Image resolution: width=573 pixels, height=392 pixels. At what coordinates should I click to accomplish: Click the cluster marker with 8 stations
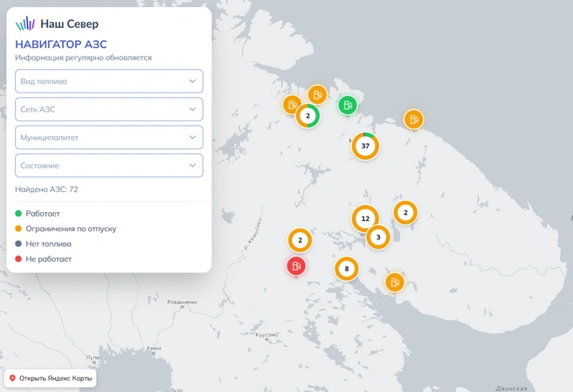[x=347, y=269]
